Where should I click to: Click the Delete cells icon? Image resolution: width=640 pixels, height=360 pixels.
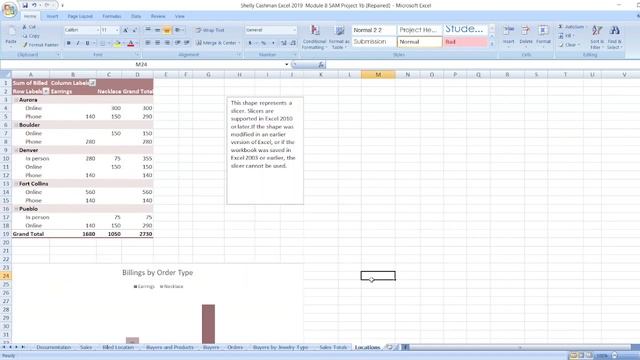(x=526, y=31)
